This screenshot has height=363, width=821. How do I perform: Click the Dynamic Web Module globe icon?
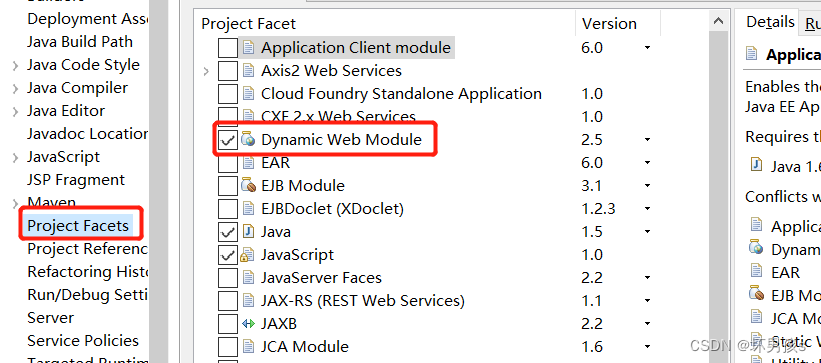(x=247, y=140)
